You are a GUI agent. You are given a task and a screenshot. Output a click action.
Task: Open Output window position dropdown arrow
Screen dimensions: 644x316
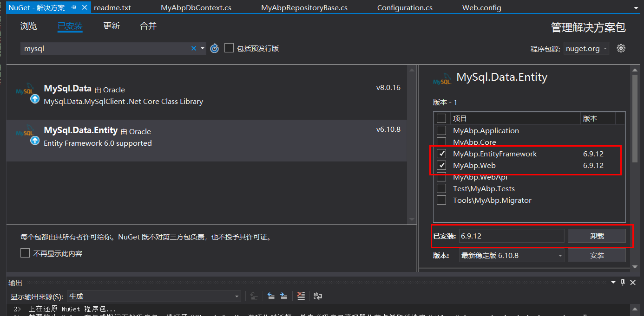click(613, 283)
